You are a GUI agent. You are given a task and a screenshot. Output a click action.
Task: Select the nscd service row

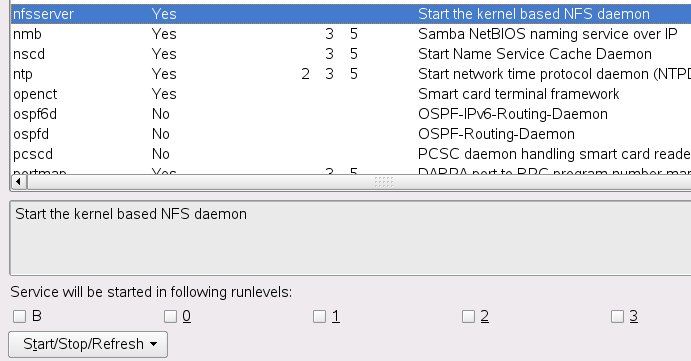click(351, 54)
